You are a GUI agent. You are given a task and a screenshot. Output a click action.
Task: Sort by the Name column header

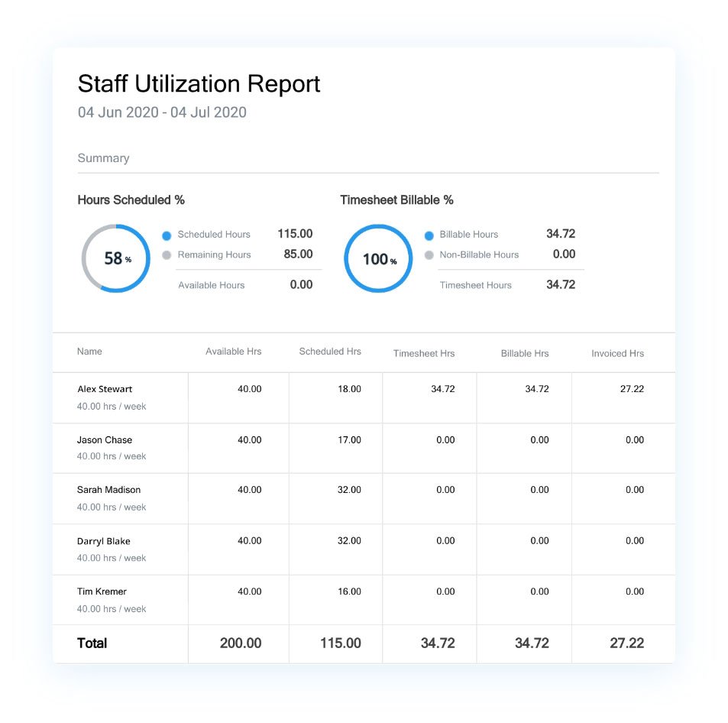click(x=89, y=352)
